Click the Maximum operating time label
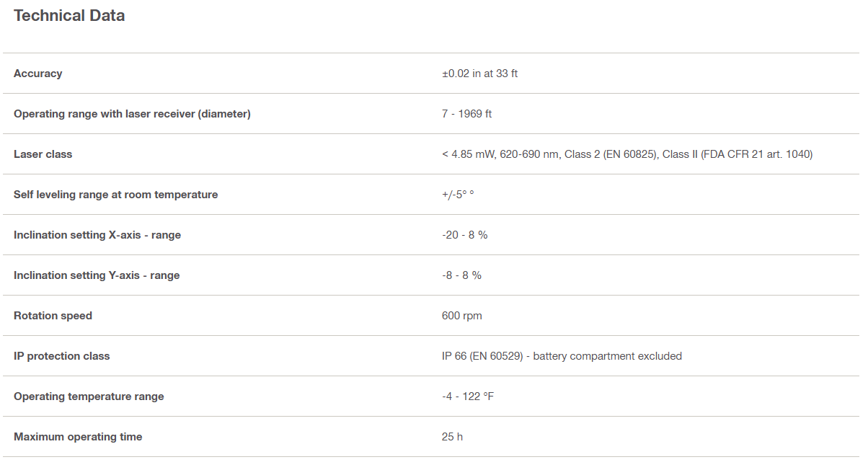Viewport: 868px width, 470px height. tap(78, 437)
